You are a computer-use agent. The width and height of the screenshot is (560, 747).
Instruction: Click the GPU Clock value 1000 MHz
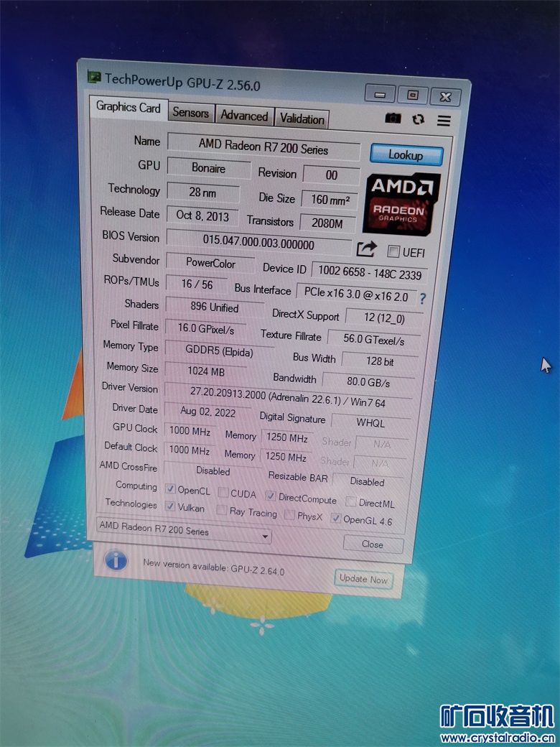190,431
